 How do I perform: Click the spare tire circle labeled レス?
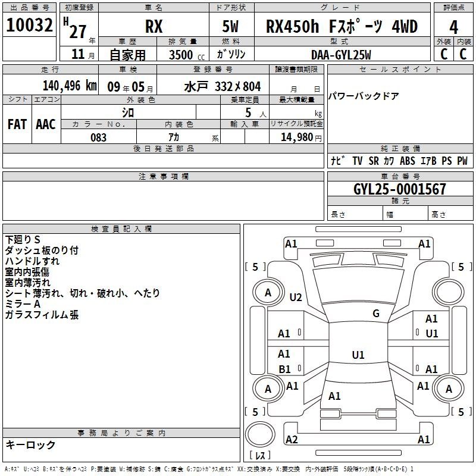[x=260, y=434]
